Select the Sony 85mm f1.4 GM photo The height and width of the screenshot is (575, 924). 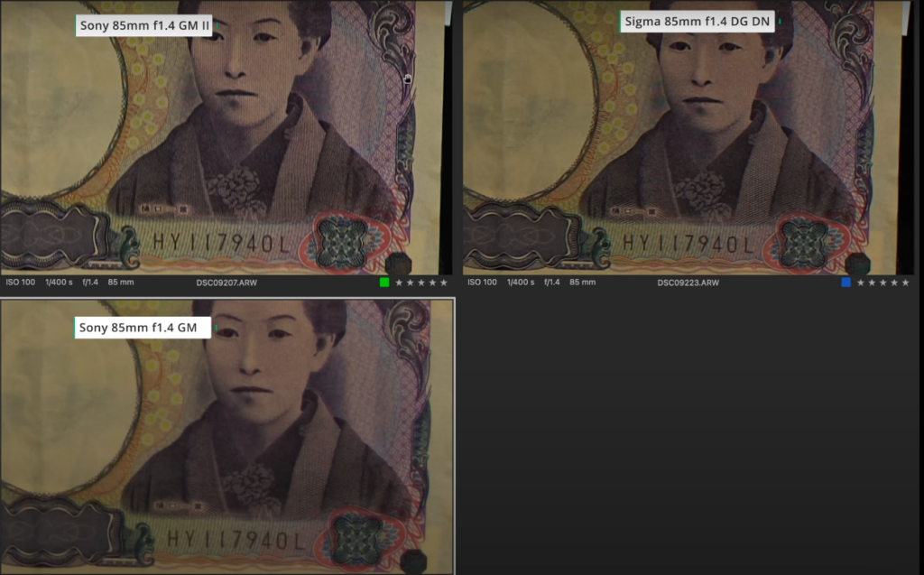click(227, 436)
